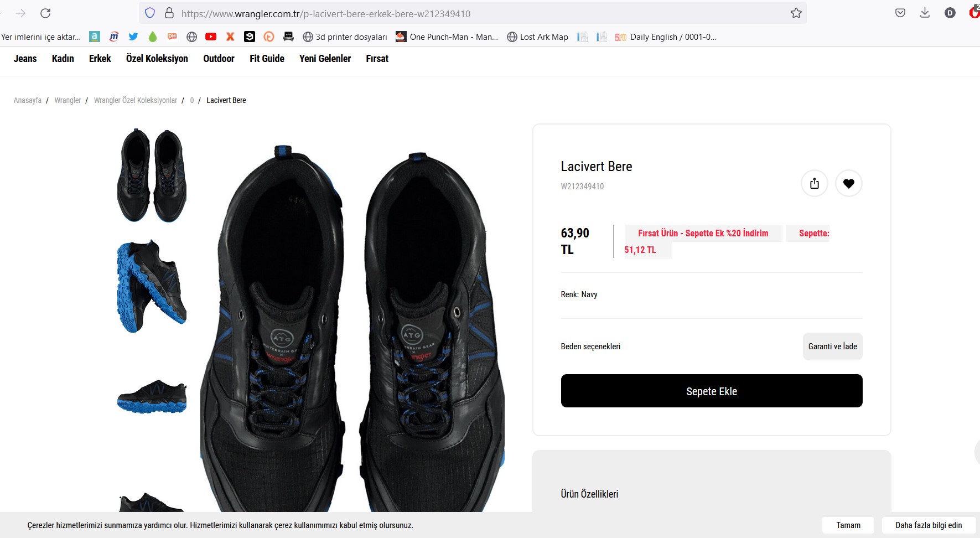980x538 pixels.
Task: Open the YouTube bookmark icon
Action: (211, 37)
